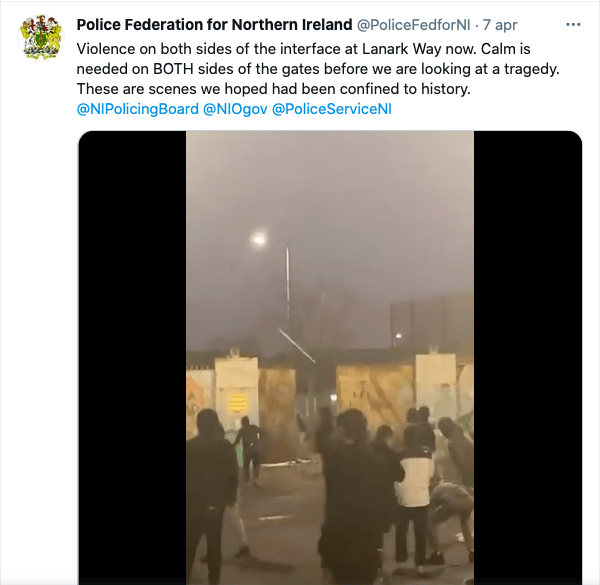
Task: Open the @NIPolicingBoard mention
Action: [138, 109]
